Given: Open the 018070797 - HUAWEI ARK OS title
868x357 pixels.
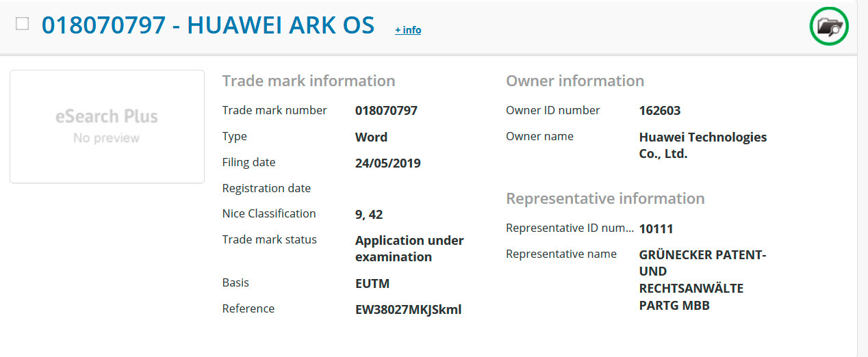Looking at the screenshot, I should [x=207, y=25].
